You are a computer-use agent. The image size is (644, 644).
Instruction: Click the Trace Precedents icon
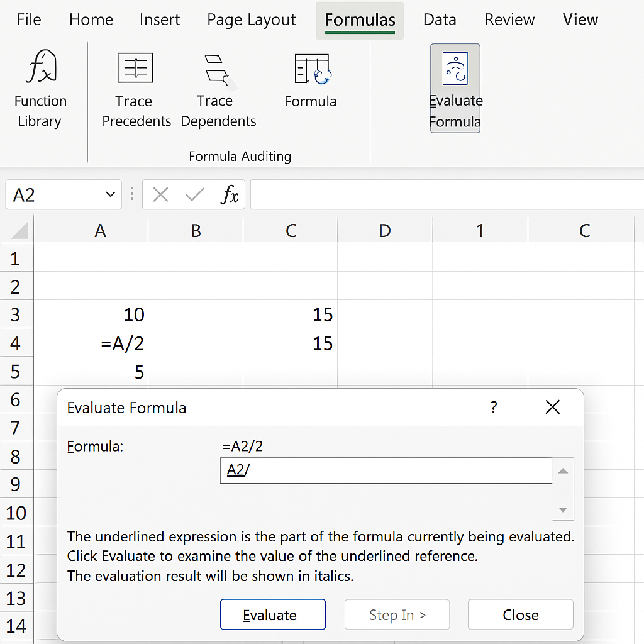coord(135,69)
